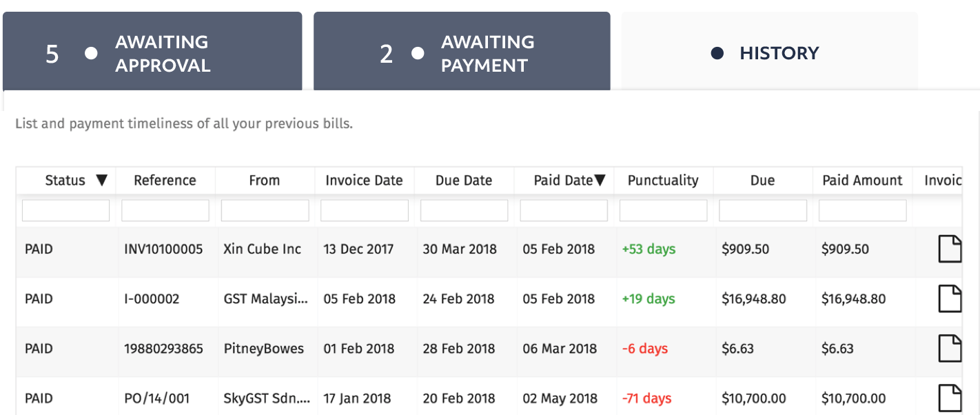Open invoice document icon for I-000002 row
980x415 pixels.
950,298
